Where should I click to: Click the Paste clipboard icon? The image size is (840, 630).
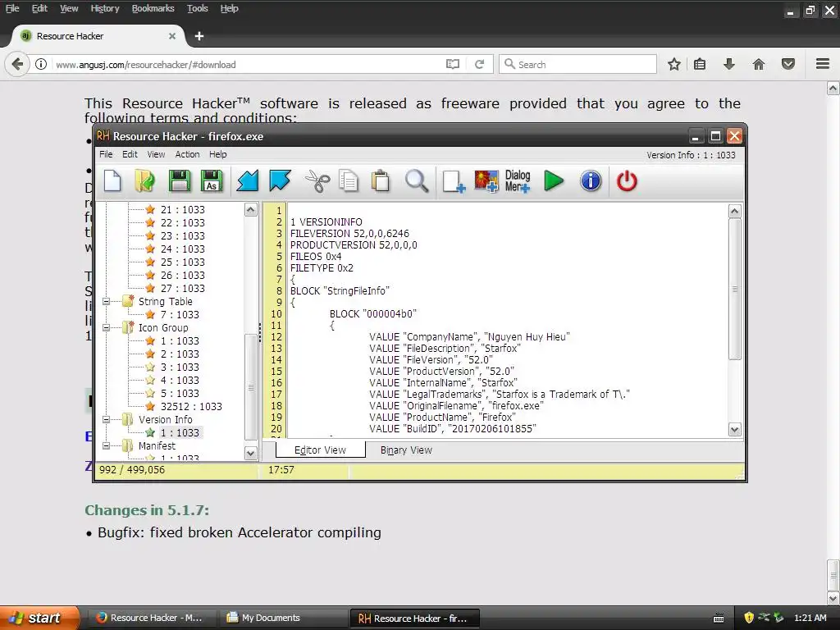coord(381,181)
